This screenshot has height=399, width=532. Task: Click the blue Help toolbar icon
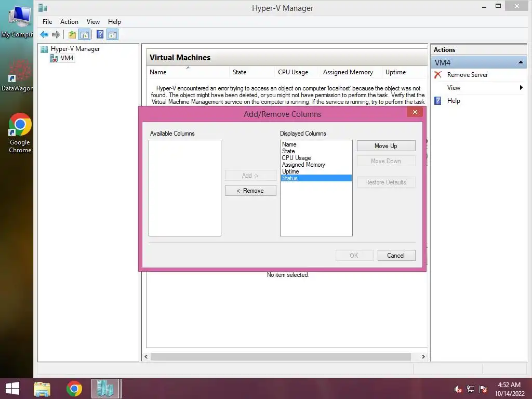click(x=100, y=35)
